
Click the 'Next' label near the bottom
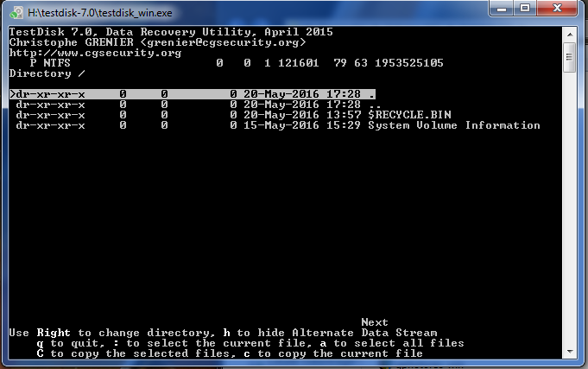(x=374, y=322)
